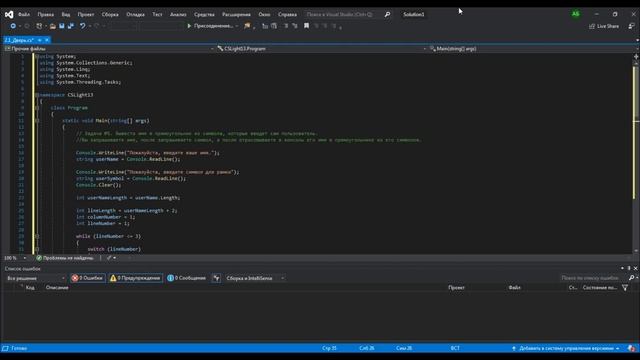640x360 pixels.
Task: Sort by the Описание column header
Action: (x=57, y=288)
